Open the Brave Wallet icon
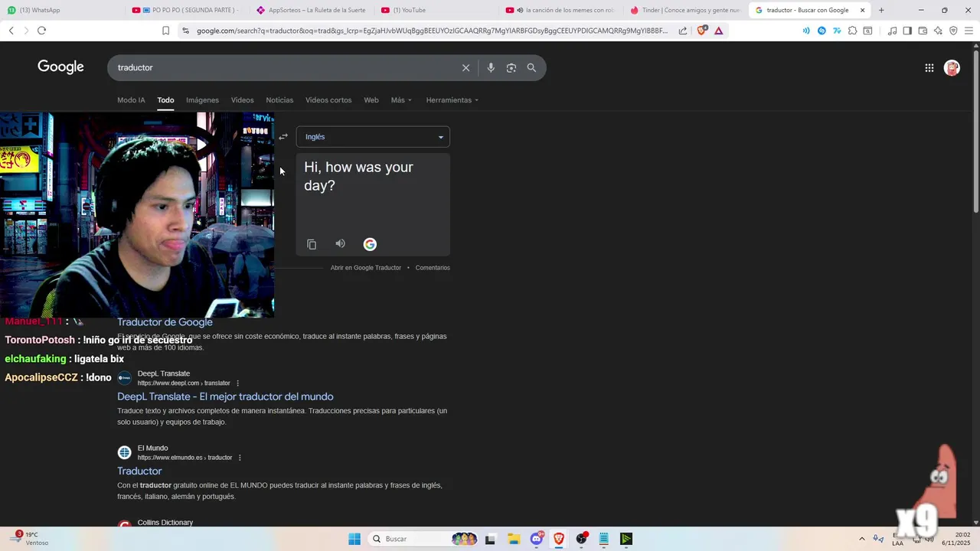The width and height of the screenshot is (980, 551). tap(923, 31)
